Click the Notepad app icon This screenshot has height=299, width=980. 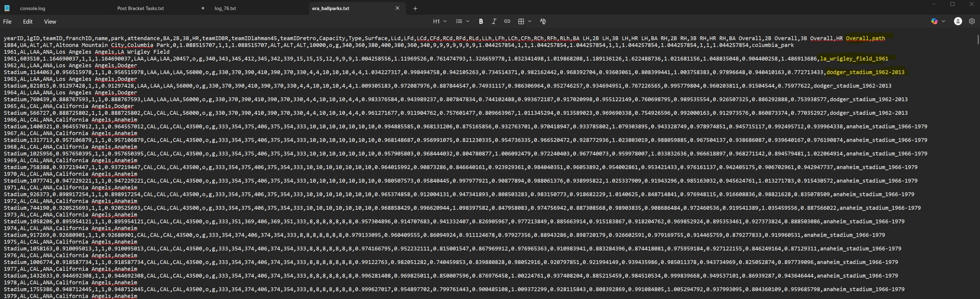click(7, 8)
